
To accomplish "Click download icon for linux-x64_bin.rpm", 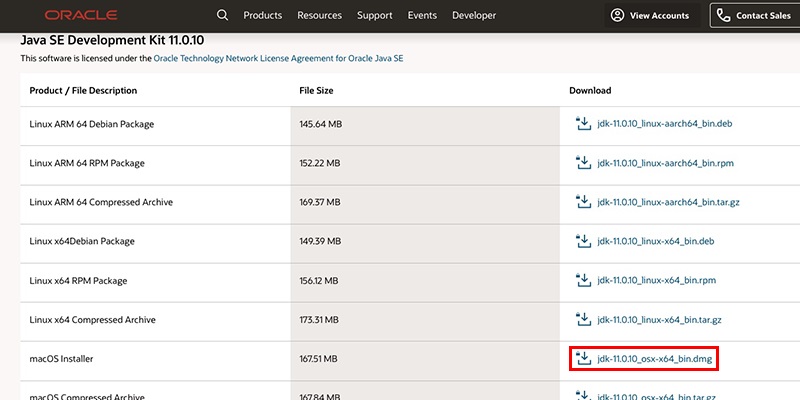I will (x=583, y=280).
